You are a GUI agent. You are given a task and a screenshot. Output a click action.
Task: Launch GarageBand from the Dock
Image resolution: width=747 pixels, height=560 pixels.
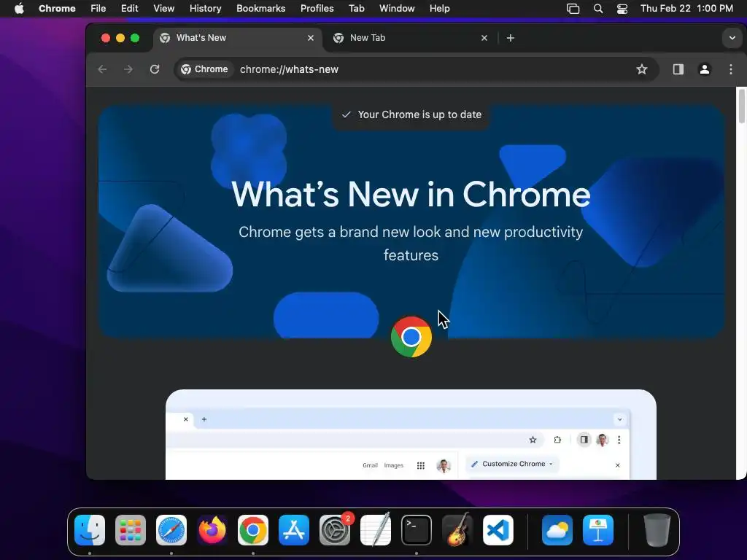tap(457, 530)
